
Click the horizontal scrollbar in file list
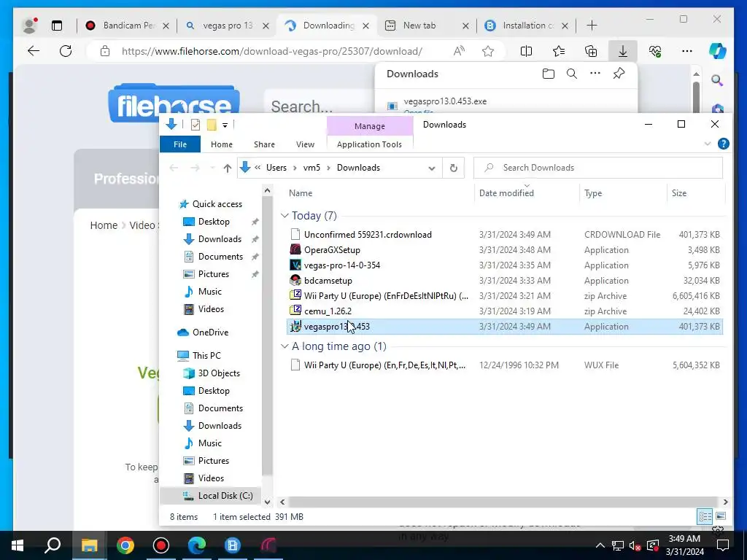pos(503,502)
